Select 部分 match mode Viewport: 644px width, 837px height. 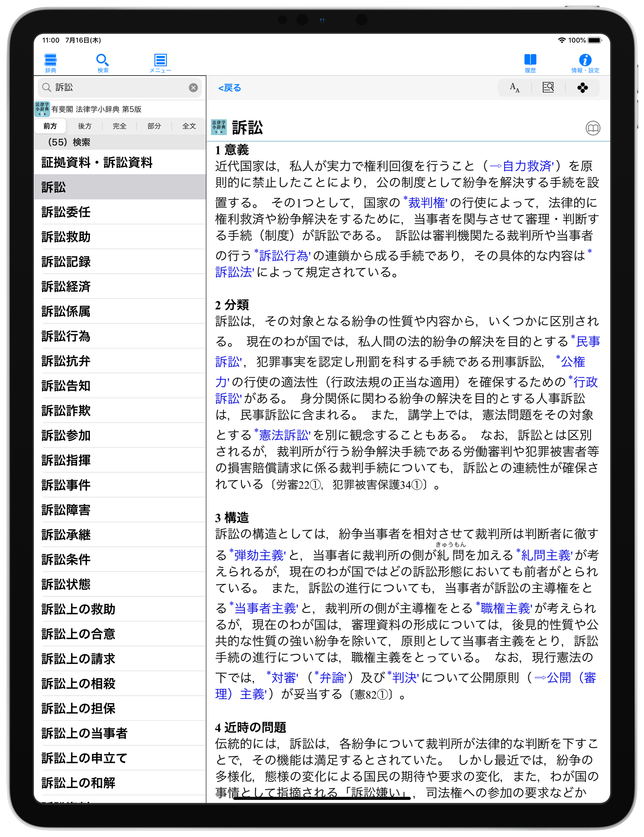(154, 126)
